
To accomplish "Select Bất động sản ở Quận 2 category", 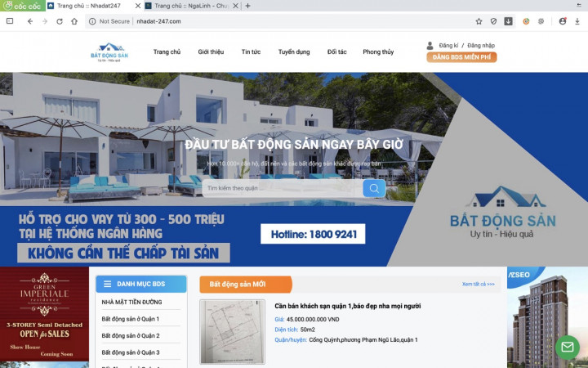I will pos(131,336).
